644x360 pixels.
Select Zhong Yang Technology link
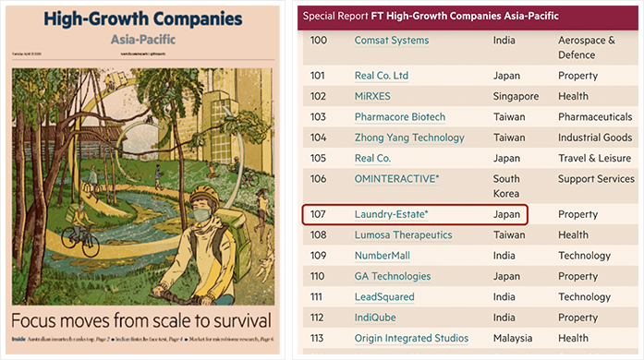point(409,138)
